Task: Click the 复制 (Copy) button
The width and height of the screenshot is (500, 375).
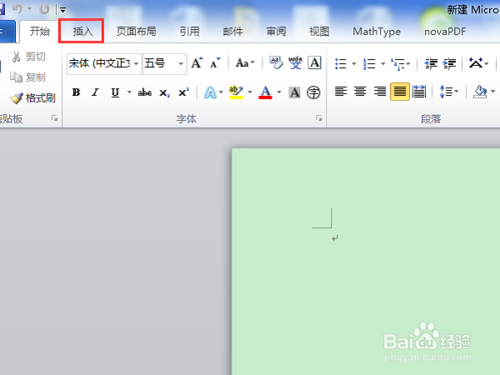Action: (x=28, y=77)
